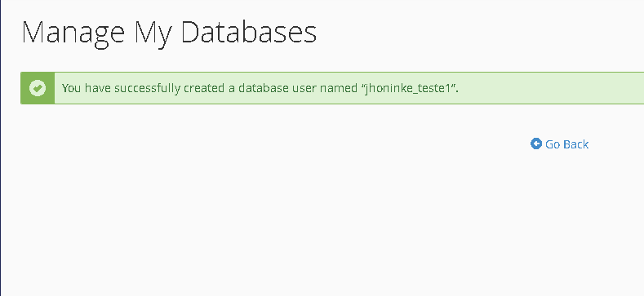Viewport: 644px width, 296px height.
Task: Click the username jhoninke_teste1 in the alert
Action: (x=408, y=88)
